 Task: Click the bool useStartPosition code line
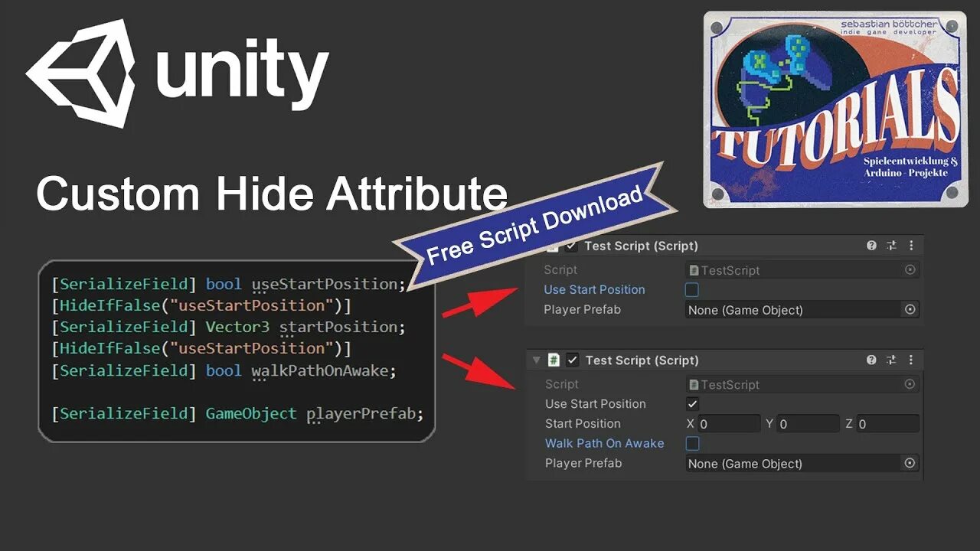(229, 284)
